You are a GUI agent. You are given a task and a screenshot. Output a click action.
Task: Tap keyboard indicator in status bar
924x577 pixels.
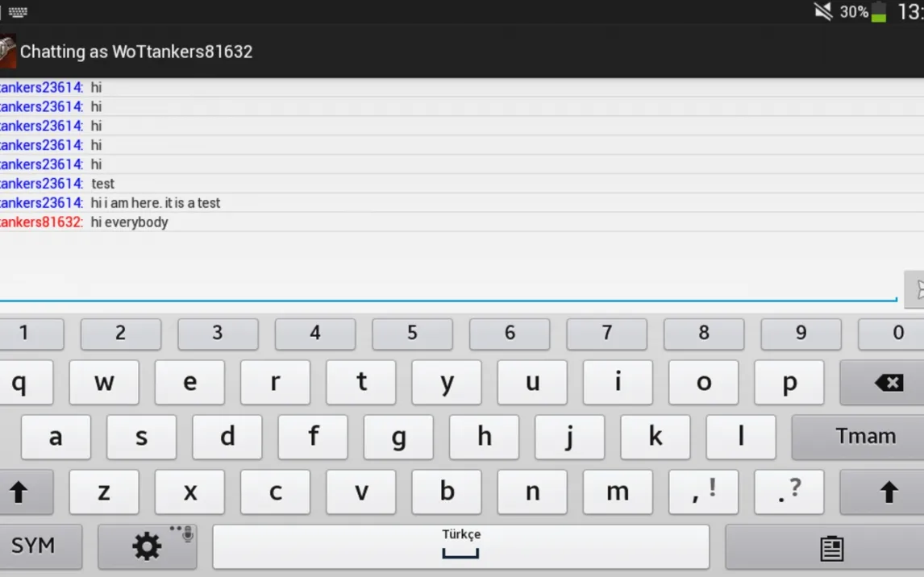(18, 12)
